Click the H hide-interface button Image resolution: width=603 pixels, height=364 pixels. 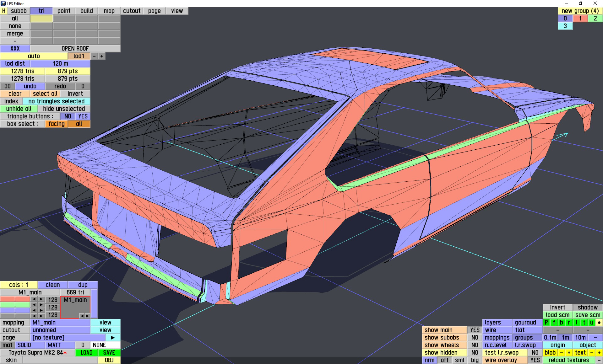click(x=4, y=11)
